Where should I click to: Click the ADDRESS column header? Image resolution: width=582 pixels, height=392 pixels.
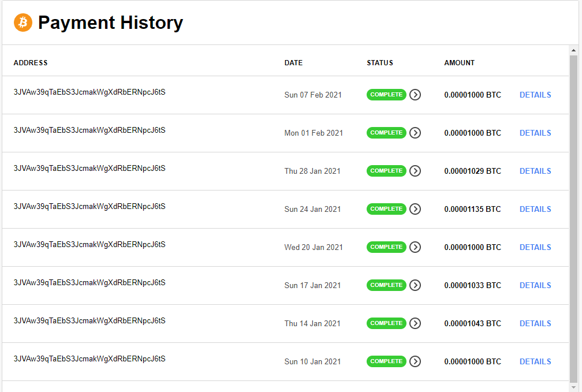tap(31, 63)
